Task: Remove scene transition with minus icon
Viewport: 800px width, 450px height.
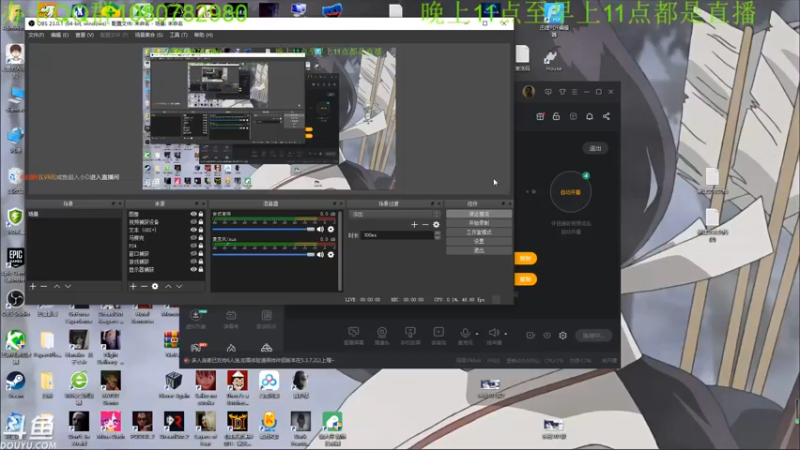Action: click(x=425, y=224)
